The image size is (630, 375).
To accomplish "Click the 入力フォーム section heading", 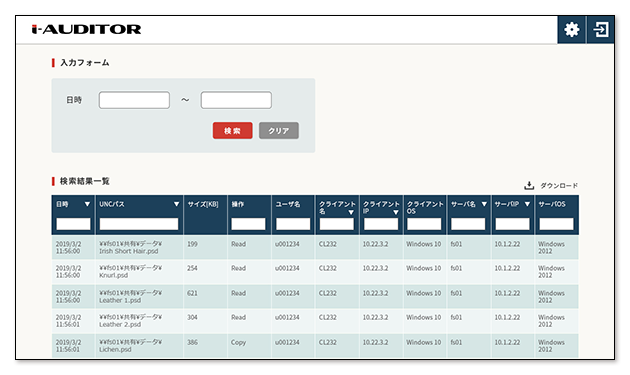I will pos(84,63).
